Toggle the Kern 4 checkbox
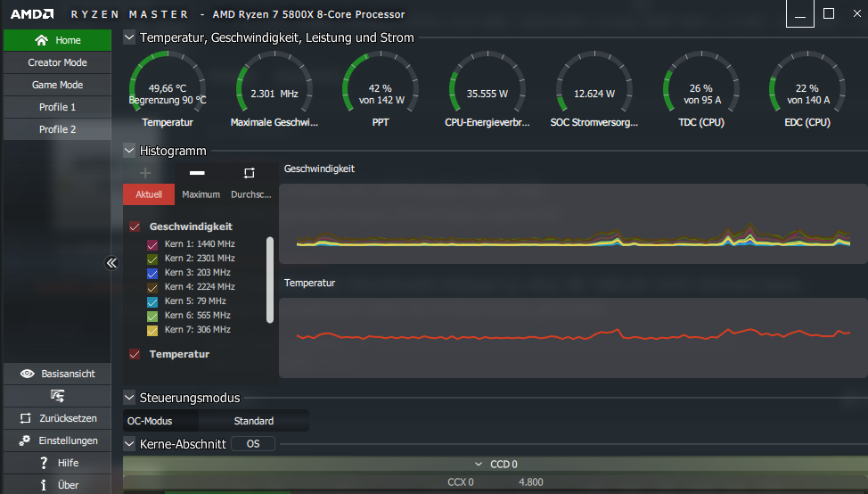 coord(152,288)
